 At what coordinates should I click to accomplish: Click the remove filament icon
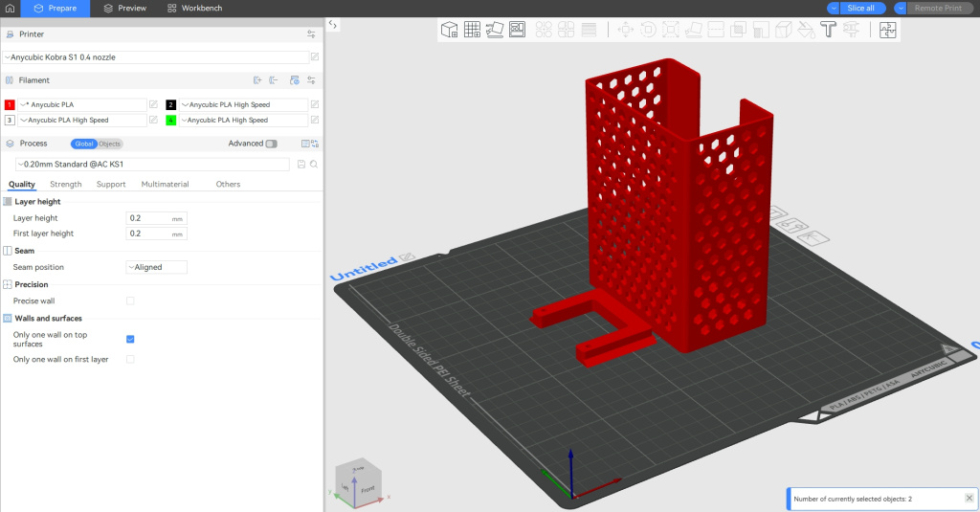tap(273, 80)
